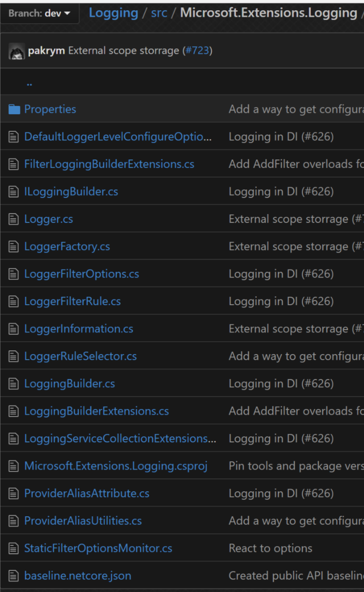Click file icon beside LoggingServiceCollectionExtensions
The image size is (364, 592).
14,439
